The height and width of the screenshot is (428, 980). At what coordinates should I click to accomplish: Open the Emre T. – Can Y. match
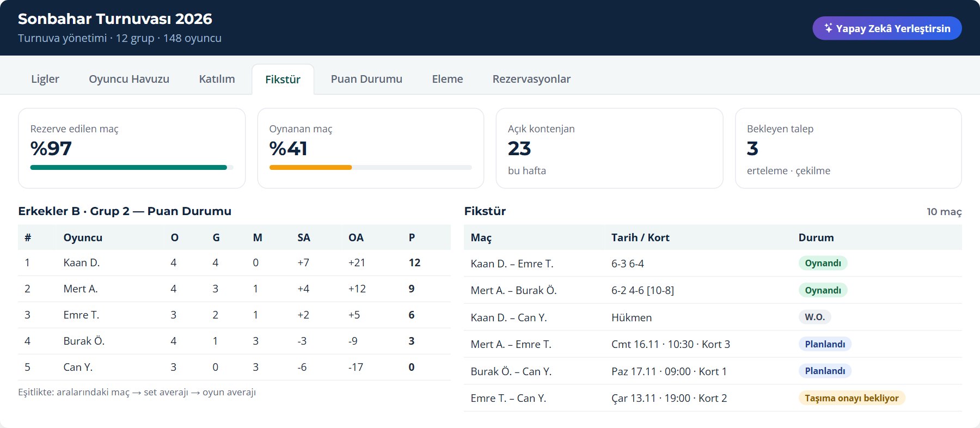[x=508, y=398]
